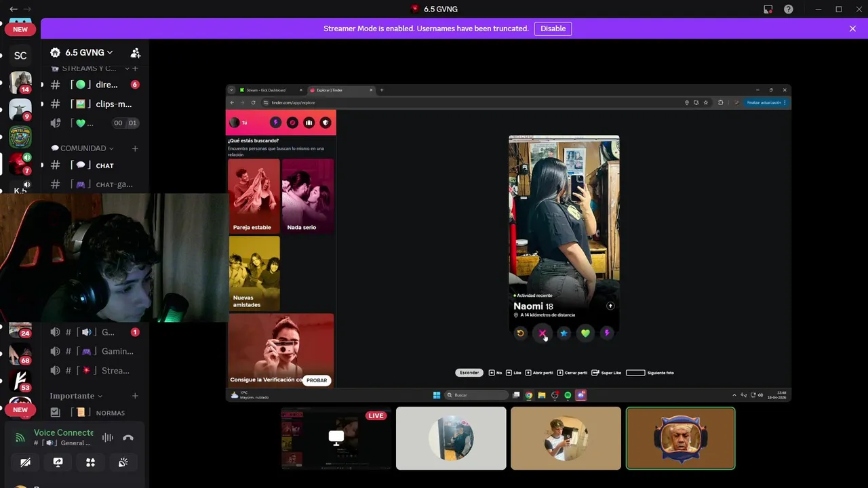Open the invite people icon

[136, 52]
